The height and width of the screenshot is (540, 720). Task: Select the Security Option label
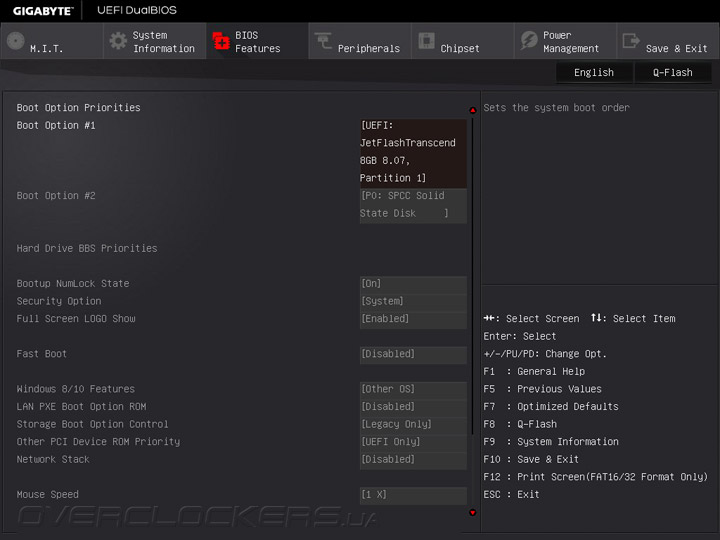tap(59, 301)
